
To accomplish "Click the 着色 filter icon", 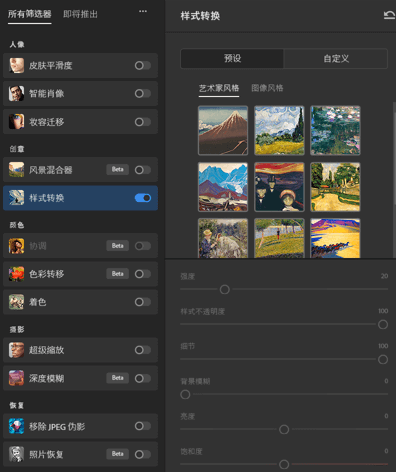I will point(16,302).
